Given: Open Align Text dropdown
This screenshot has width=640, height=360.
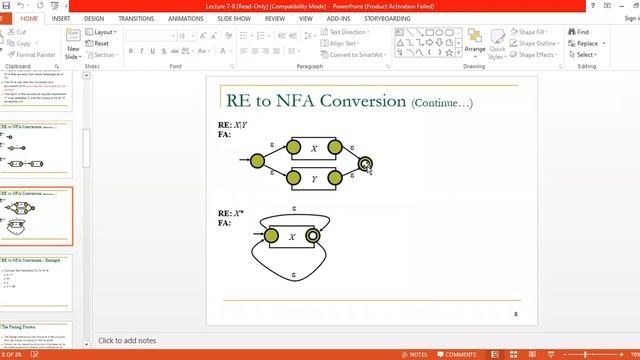Looking at the screenshot, I should 340,43.
